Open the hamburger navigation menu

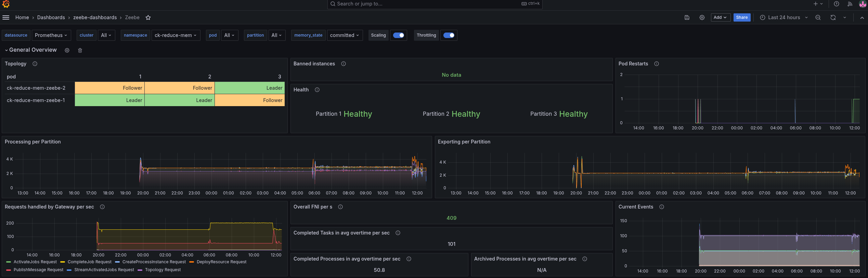pyautogui.click(x=6, y=17)
